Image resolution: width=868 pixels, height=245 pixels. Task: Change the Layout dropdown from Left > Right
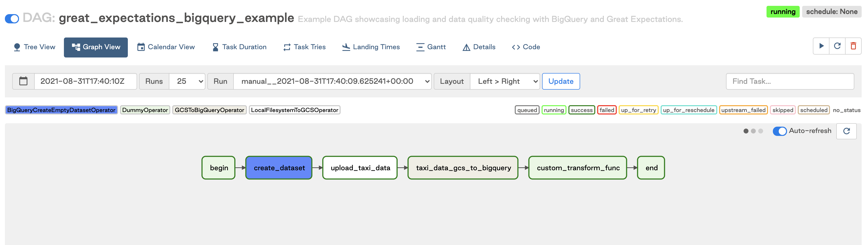[x=505, y=81]
